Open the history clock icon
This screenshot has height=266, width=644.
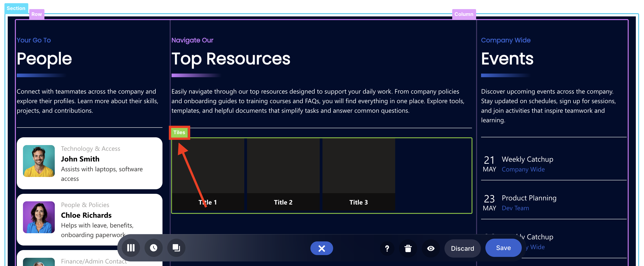153,248
